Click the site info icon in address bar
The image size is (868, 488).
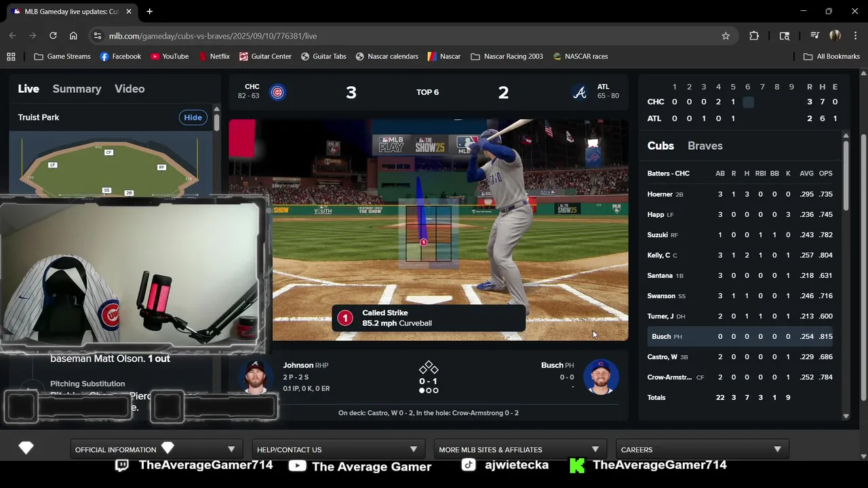(98, 36)
